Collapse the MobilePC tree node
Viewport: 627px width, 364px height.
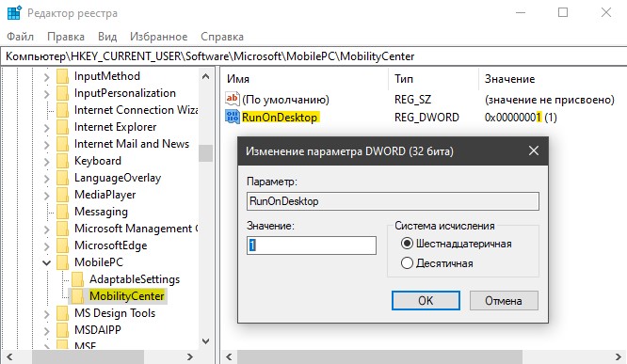coord(47,263)
